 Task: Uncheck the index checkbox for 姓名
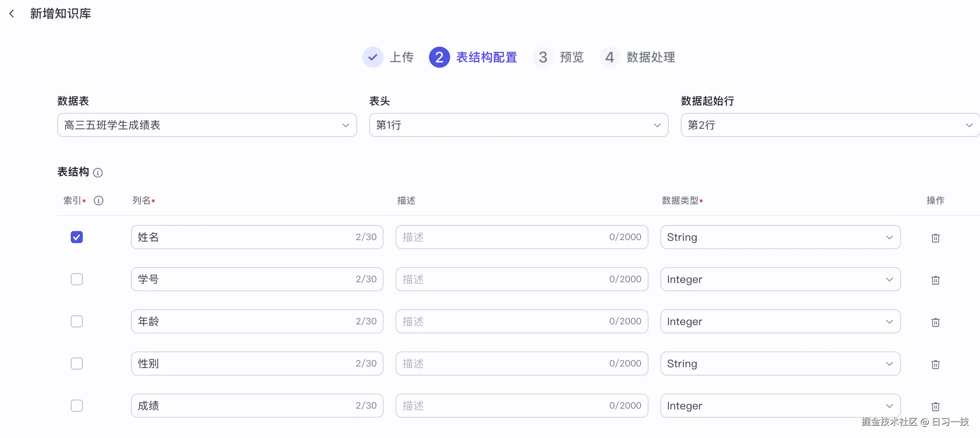click(x=76, y=237)
